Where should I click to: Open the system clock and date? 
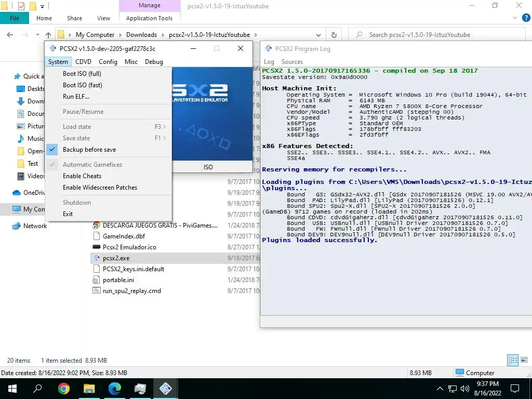click(x=487, y=389)
